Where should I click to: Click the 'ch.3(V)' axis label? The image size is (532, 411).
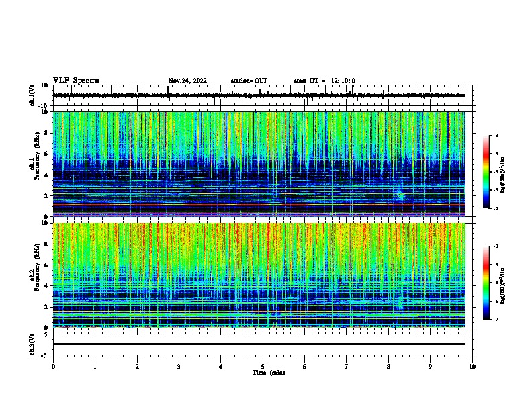point(32,345)
